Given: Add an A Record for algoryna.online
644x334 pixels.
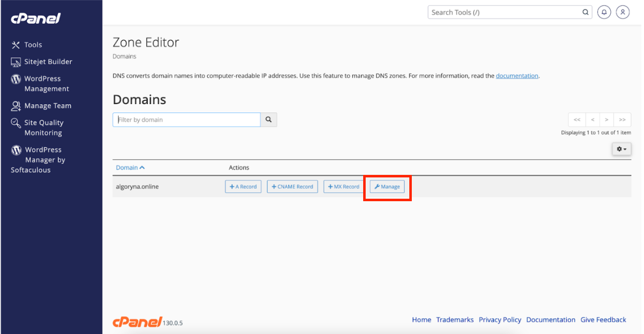Looking at the screenshot, I should point(243,187).
